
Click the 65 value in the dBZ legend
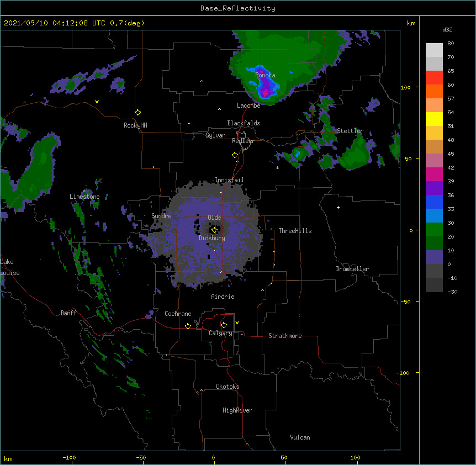pyautogui.click(x=451, y=71)
